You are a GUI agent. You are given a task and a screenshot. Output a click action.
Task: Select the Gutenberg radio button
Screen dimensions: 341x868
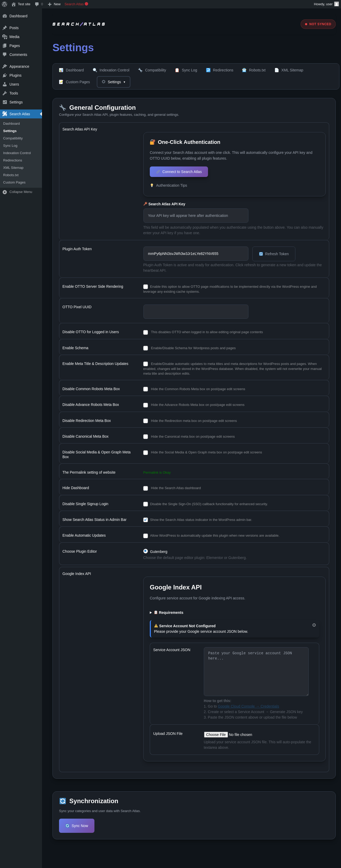(145, 551)
